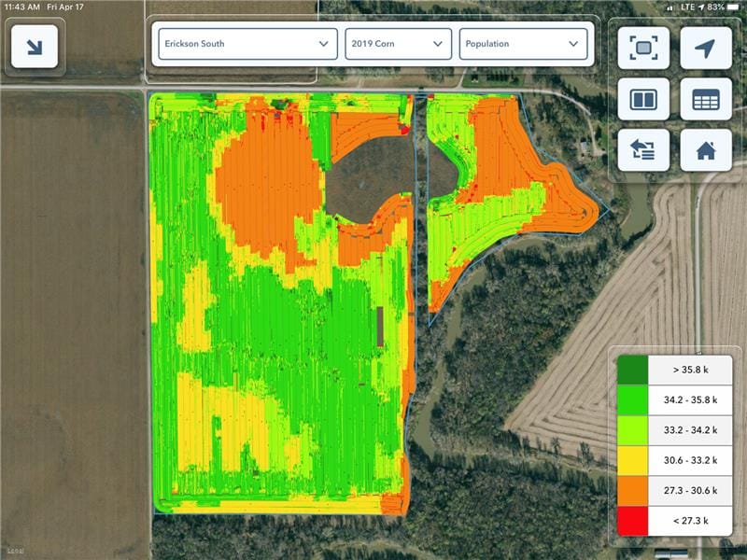This screenshot has width=747, height=560.
Task: Tap the > 35.8 k legend label
Action: [x=690, y=371]
